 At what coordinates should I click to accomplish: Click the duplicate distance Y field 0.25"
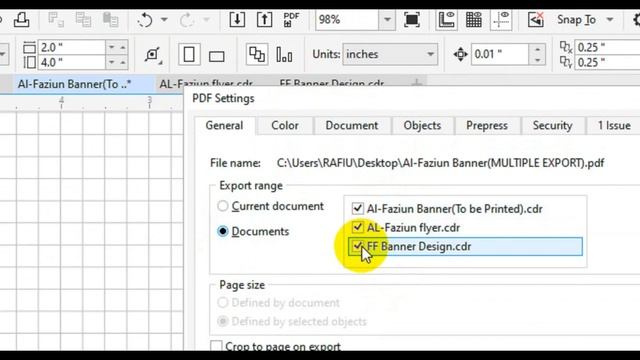(607, 62)
